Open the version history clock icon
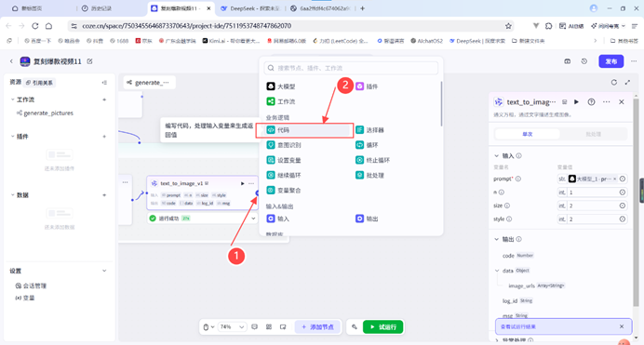The height and width of the screenshot is (345, 644). click(x=584, y=61)
